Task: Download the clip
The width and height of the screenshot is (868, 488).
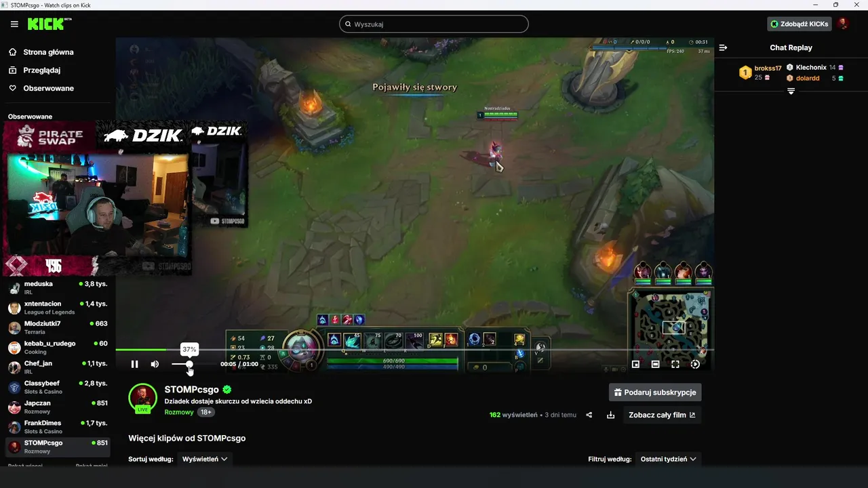Action: 610,415
